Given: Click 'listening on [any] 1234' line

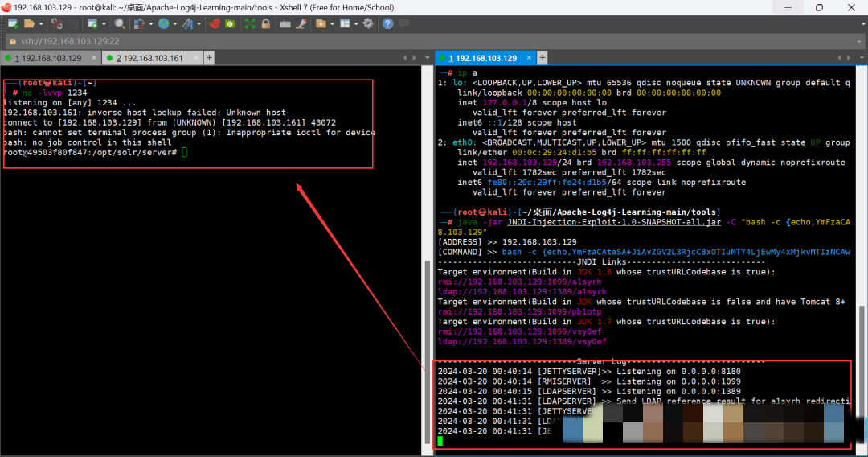Looking at the screenshot, I should [69, 103].
